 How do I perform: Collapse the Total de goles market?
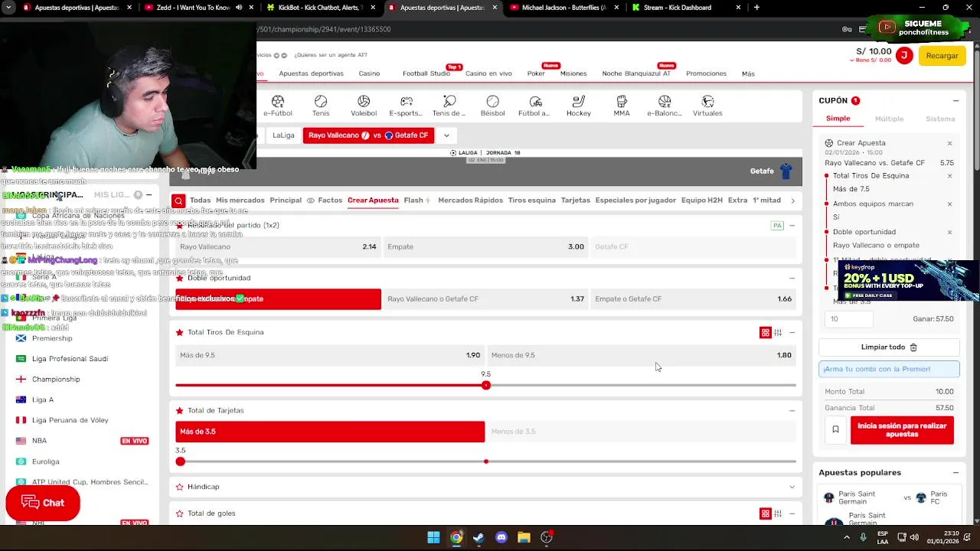[x=792, y=514]
